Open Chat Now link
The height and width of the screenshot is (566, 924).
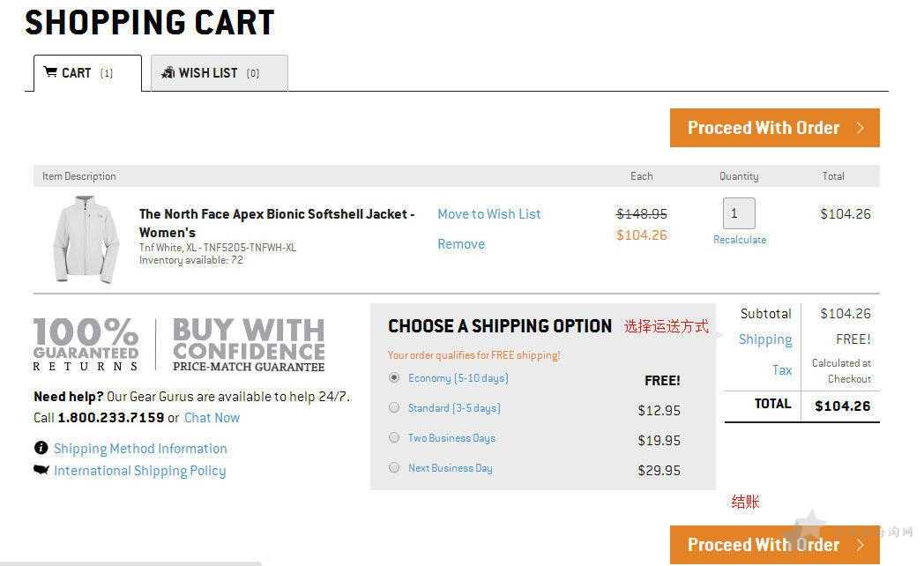[x=212, y=418]
